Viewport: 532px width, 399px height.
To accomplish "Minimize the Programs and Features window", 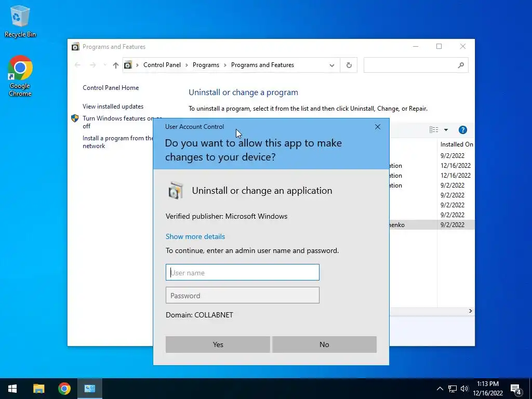I will tap(416, 46).
